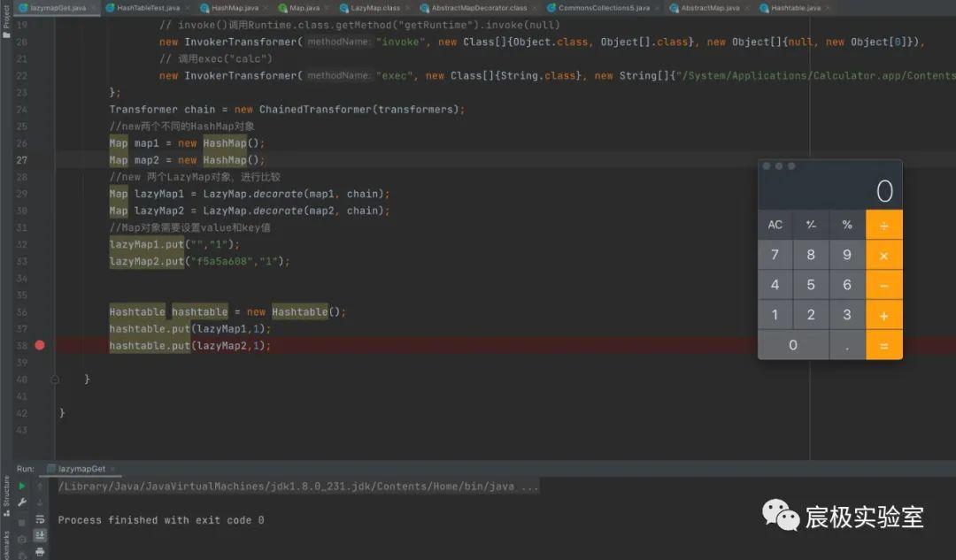Click 'hashtable.put(lazyMap1,1);' code line
The width and height of the screenshot is (956, 560).
click(189, 329)
